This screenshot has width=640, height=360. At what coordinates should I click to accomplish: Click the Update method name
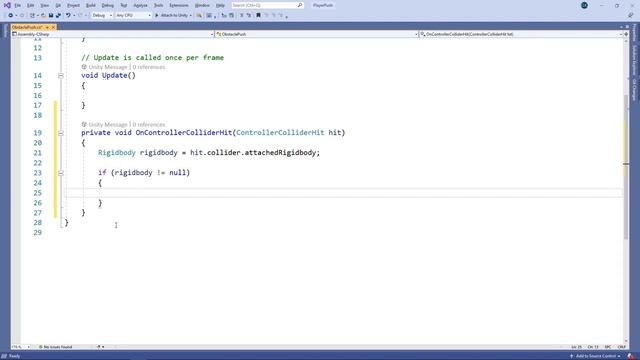pyautogui.click(x=114, y=76)
